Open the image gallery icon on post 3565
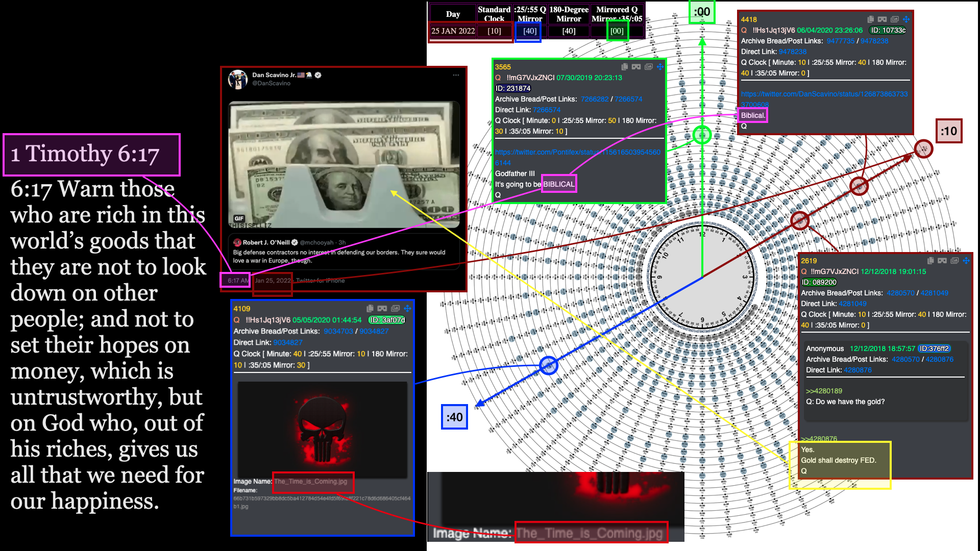Viewport: 980px width, 551px height. [648, 67]
